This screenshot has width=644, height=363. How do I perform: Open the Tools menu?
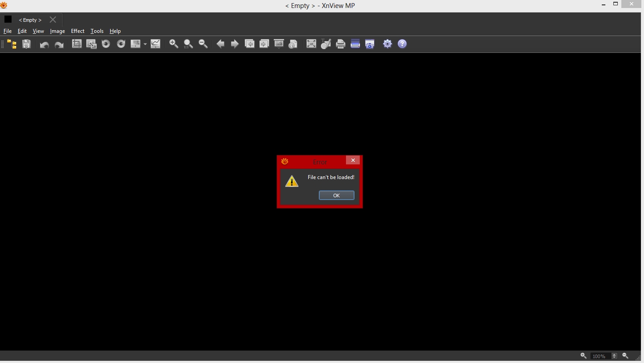pyautogui.click(x=97, y=31)
